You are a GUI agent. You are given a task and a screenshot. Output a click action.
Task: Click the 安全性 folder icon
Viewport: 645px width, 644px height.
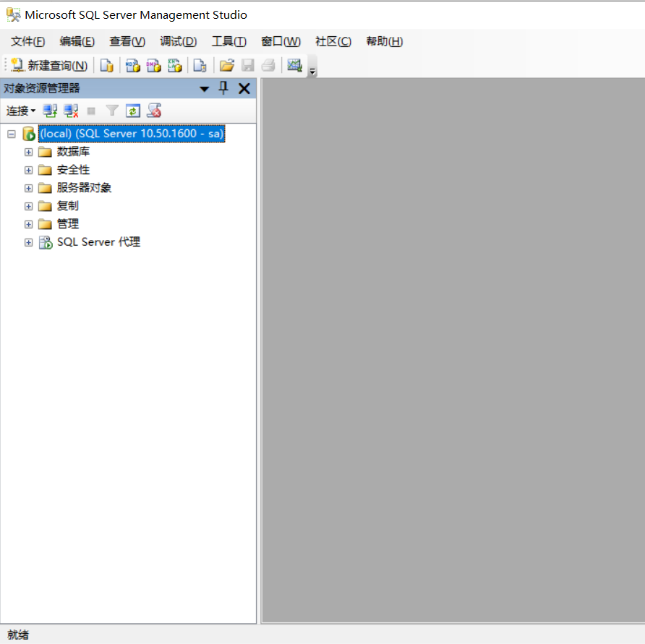click(x=45, y=171)
